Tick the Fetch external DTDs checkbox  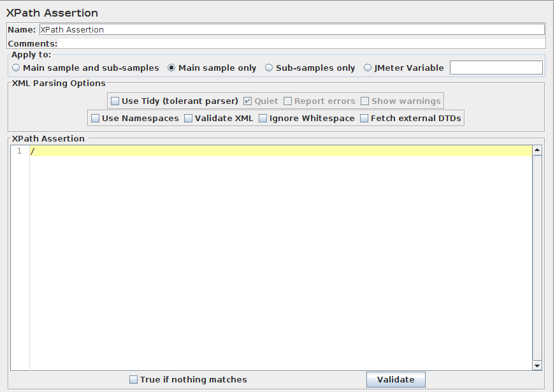[x=364, y=118]
